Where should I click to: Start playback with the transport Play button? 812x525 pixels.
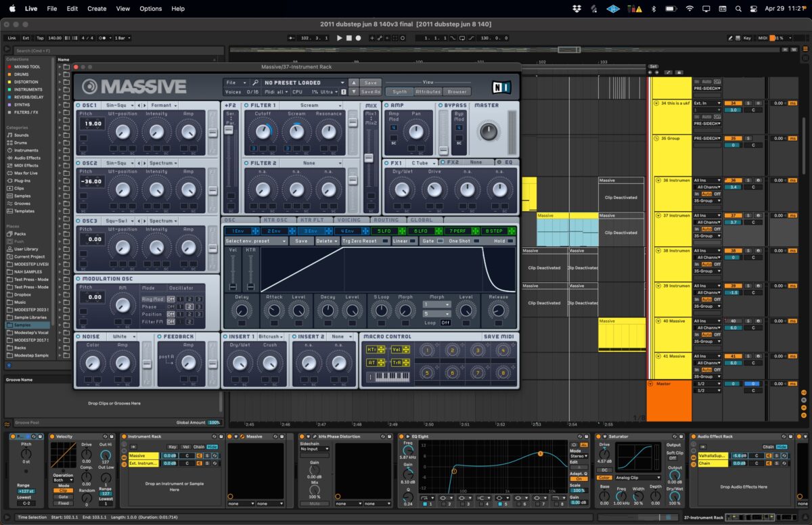pos(340,38)
